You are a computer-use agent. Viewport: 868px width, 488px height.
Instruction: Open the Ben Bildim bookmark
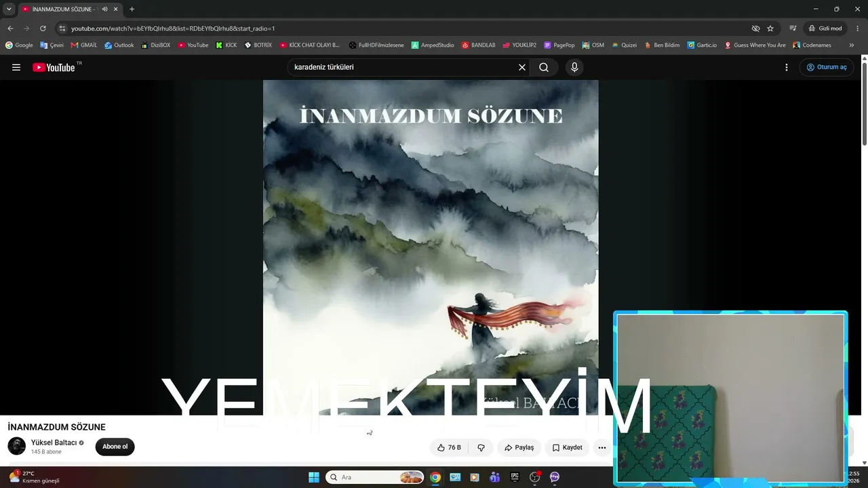pyautogui.click(x=662, y=45)
